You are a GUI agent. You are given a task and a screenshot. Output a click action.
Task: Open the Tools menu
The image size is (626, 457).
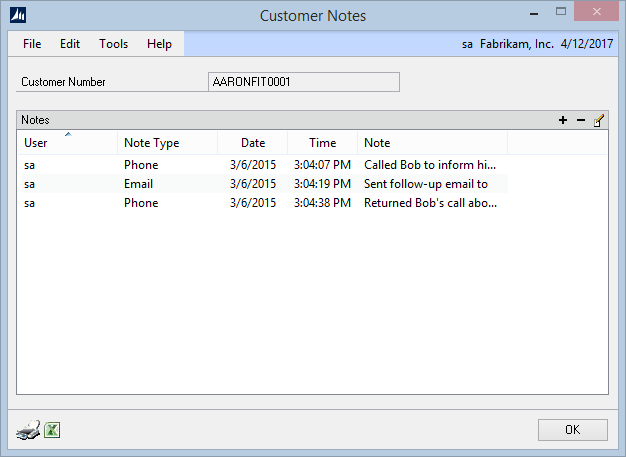click(x=113, y=44)
